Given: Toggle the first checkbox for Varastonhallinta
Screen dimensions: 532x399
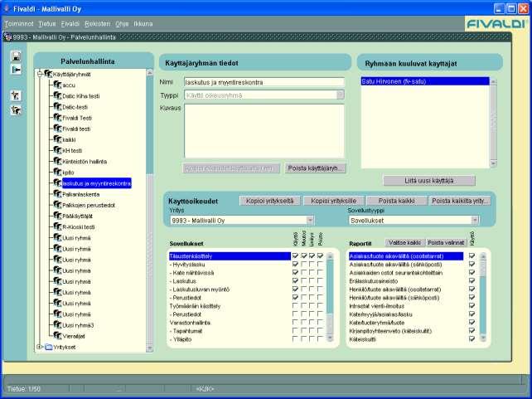Looking at the screenshot, I should click(295, 322).
